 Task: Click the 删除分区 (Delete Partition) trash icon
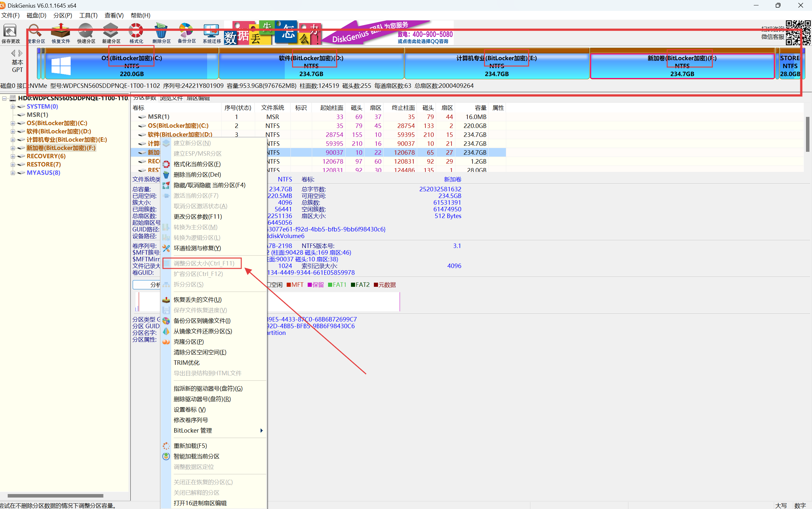161,33
